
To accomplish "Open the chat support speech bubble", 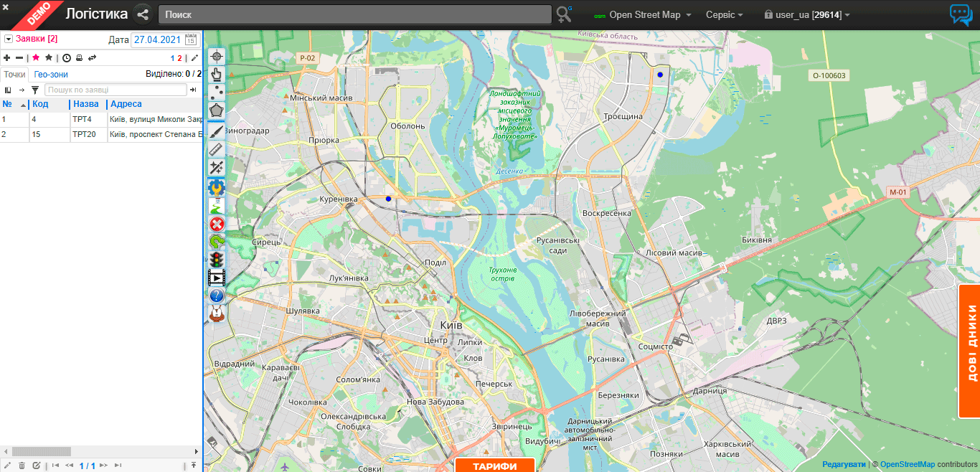I will [961, 14].
